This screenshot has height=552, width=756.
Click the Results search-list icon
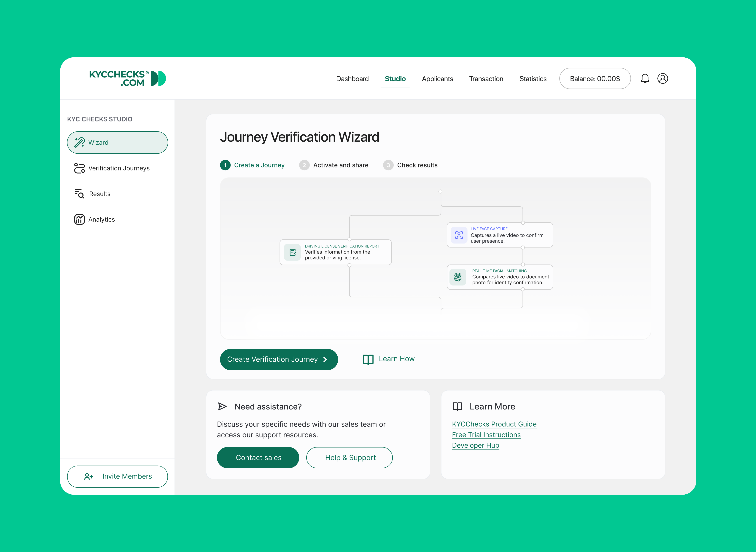[x=80, y=194]
